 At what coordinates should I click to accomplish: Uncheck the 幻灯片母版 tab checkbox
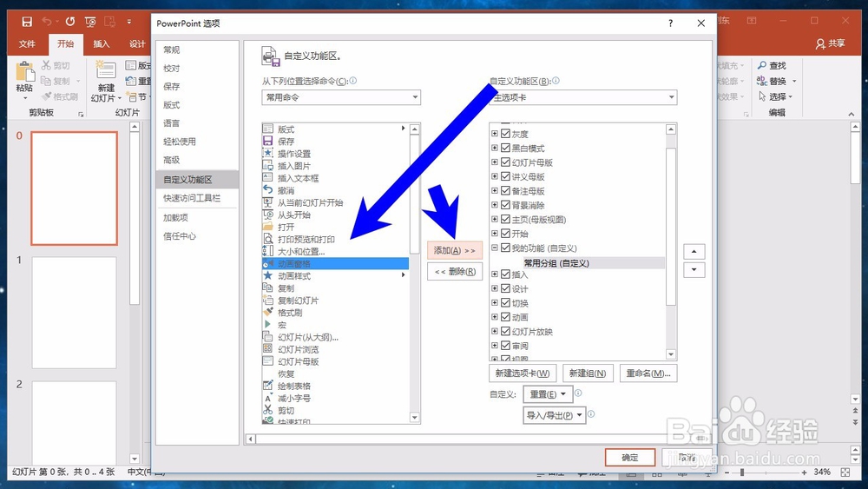pyautogui.click(x=505, y=162)
